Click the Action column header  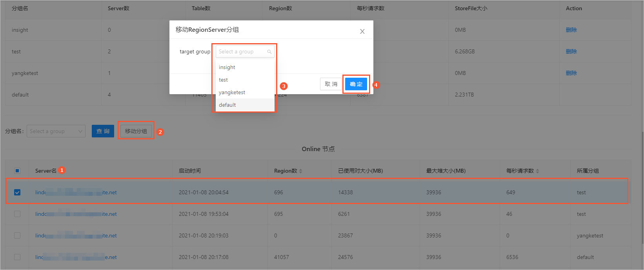click(x=574, y=8)
